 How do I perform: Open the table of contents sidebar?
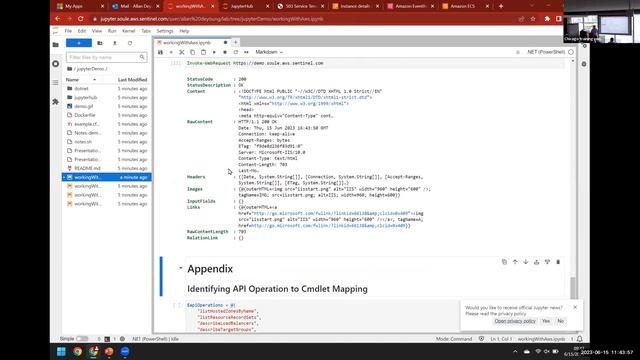(56, 83)
